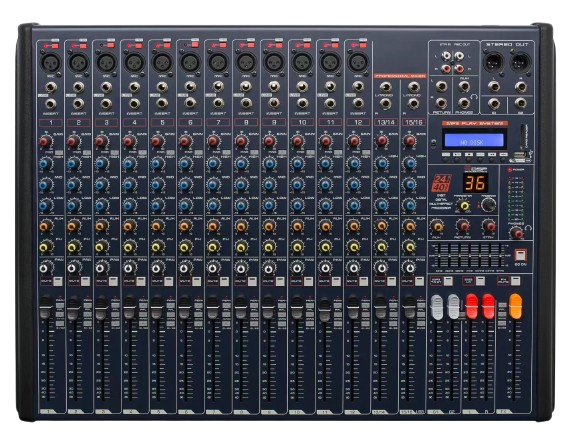Screen dimensions: 576x433
Task: Select the STEREO OUT heading
Action: click(507, 44)
